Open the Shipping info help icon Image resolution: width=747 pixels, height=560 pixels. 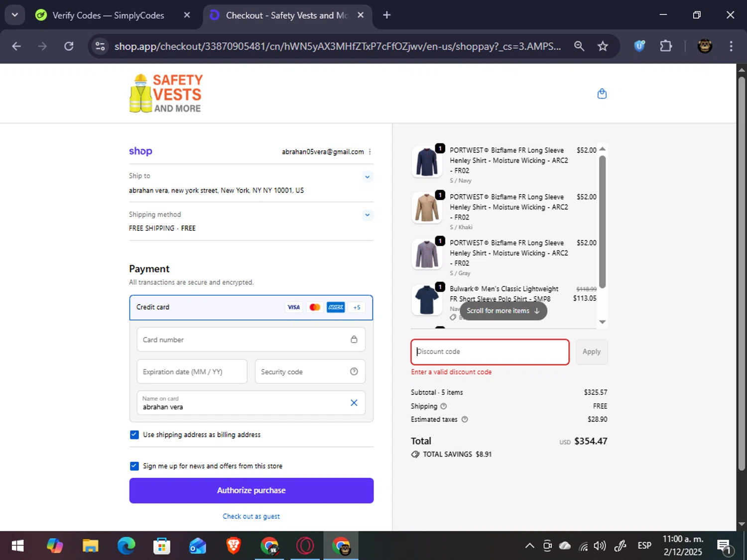click(x=443, y=406)
